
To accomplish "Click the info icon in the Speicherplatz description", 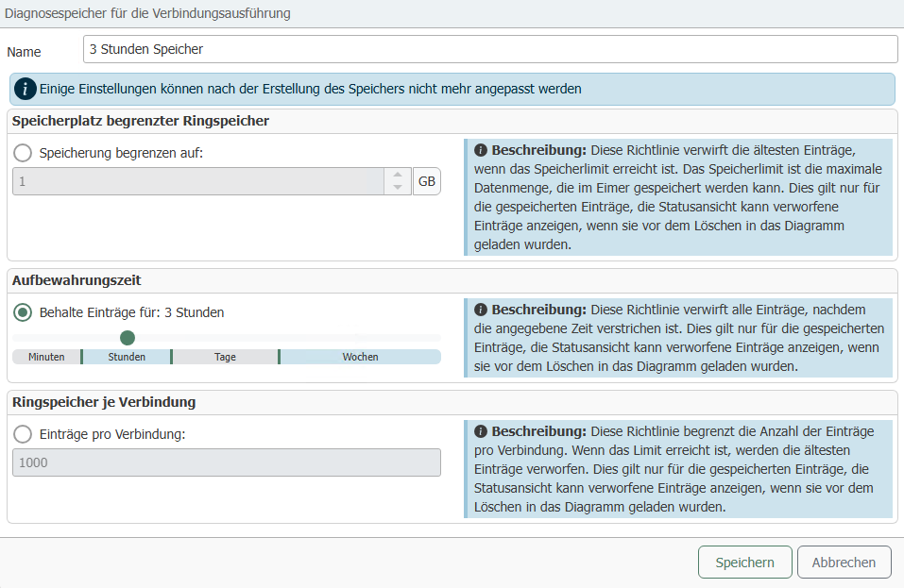I will pos(480,151).
